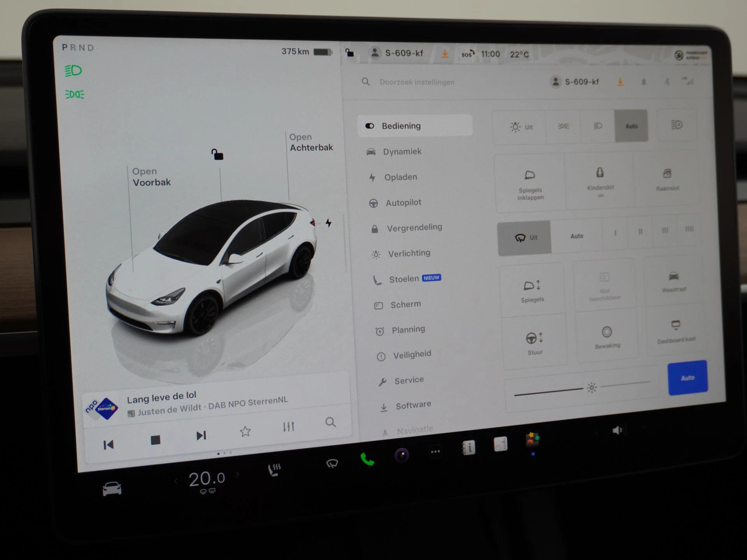Tap the software download icon in settings header
This screenshot has height=560, width=747.
point(620,82)
